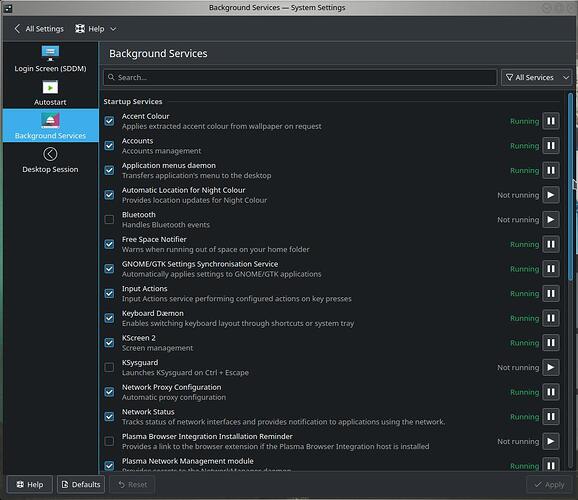578x500 pixels.
Task: Click the Background Services page heading
Action: (x=158, y=53)
